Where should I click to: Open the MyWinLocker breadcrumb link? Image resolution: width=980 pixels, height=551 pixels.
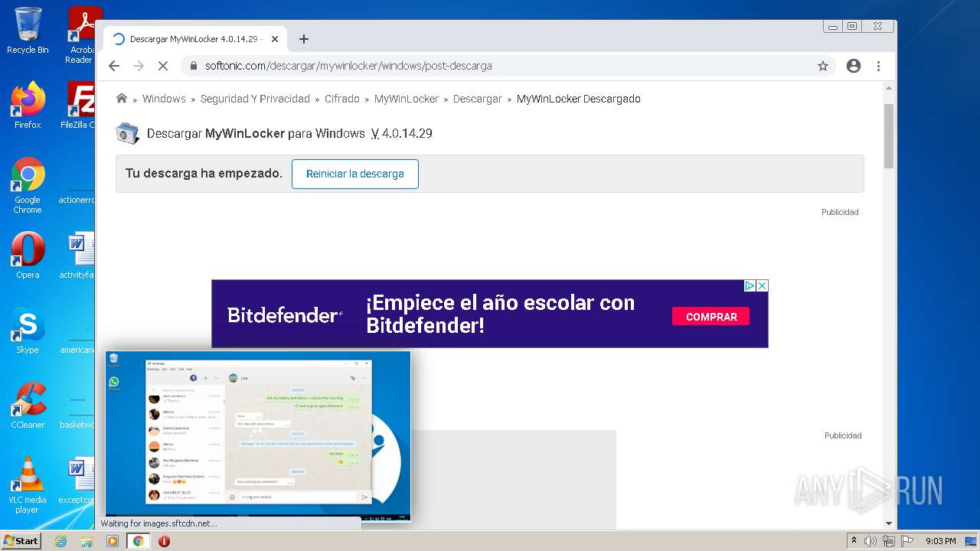click(407, 99)
